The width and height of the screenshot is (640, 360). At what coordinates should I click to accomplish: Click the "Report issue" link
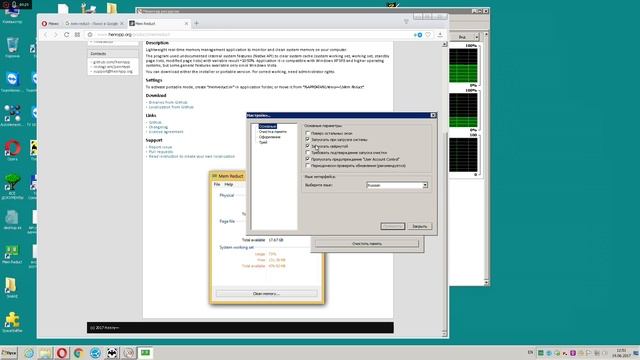(160, 147)
